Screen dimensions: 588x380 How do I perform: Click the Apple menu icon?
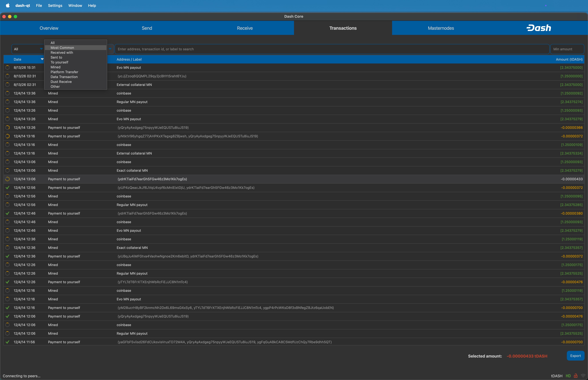coord(8,5)
